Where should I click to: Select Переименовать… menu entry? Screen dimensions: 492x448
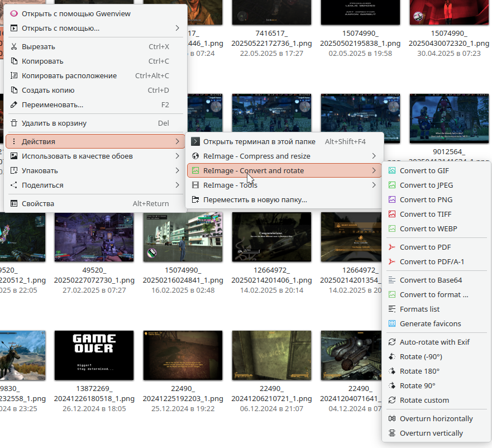click(95, 105)
